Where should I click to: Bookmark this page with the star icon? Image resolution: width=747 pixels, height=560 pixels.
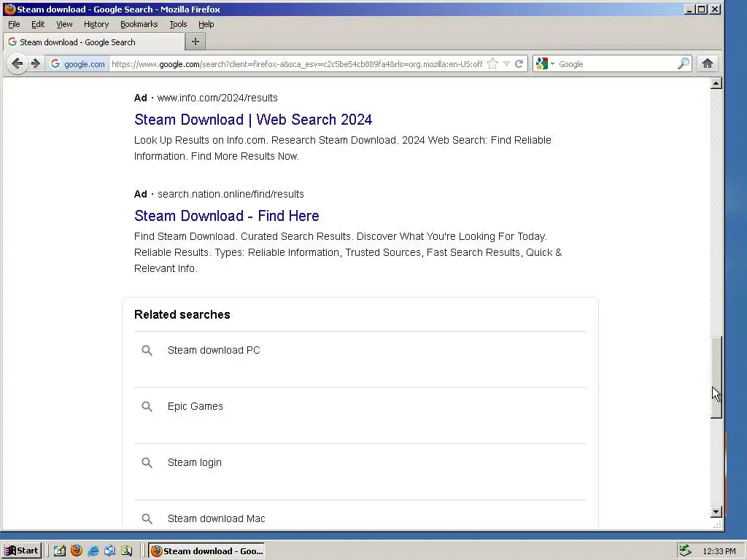coord(492,64)
